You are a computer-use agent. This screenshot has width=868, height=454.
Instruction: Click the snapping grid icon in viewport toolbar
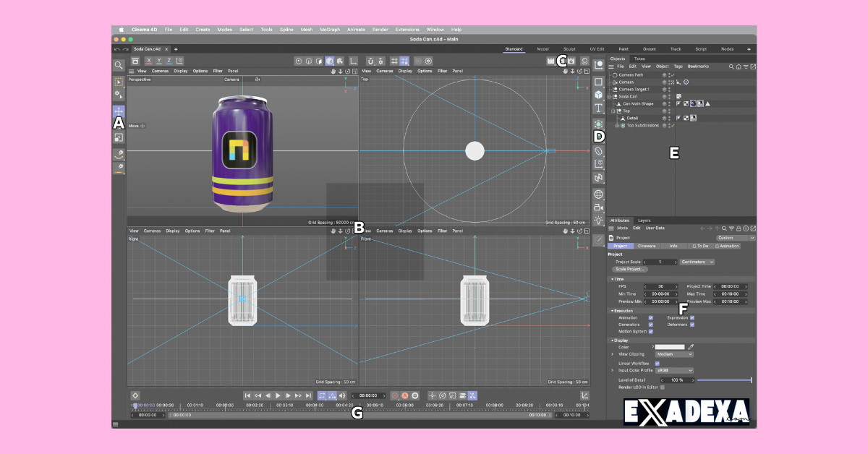click(394, 61)
